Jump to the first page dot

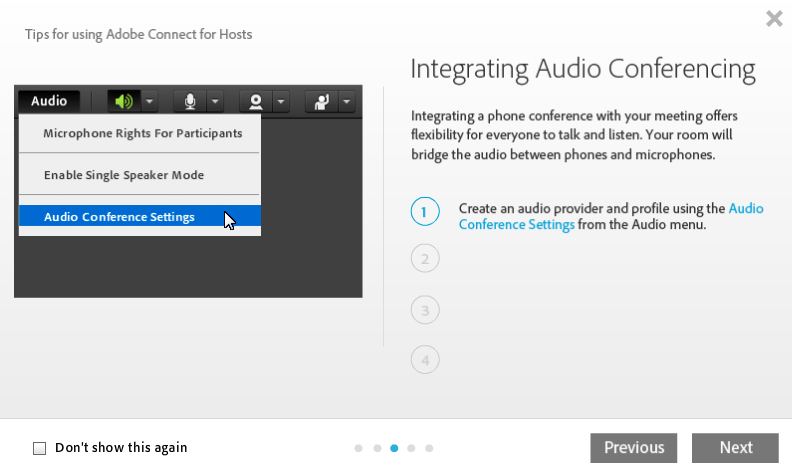pyautogui.click(x=358, y=448)
